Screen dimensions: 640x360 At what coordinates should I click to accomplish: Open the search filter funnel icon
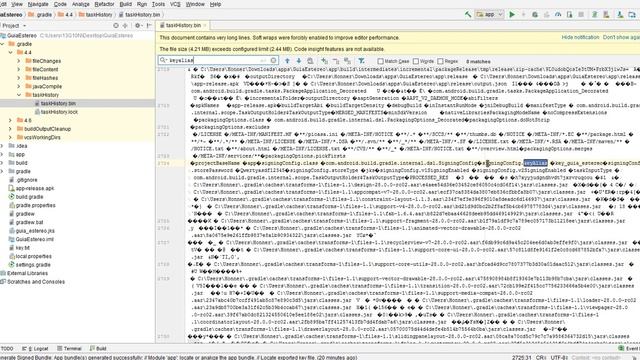click(x=362, y=60)
